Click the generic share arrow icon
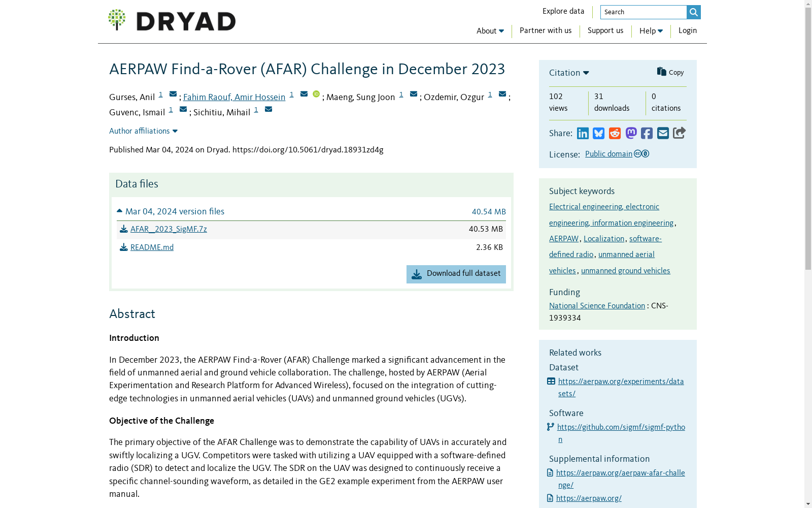 click(679, 133)
